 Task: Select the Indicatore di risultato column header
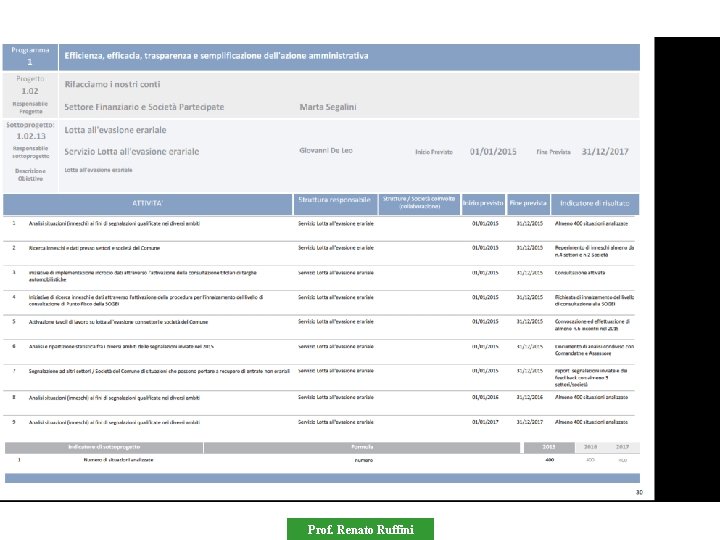coord(595,204)
